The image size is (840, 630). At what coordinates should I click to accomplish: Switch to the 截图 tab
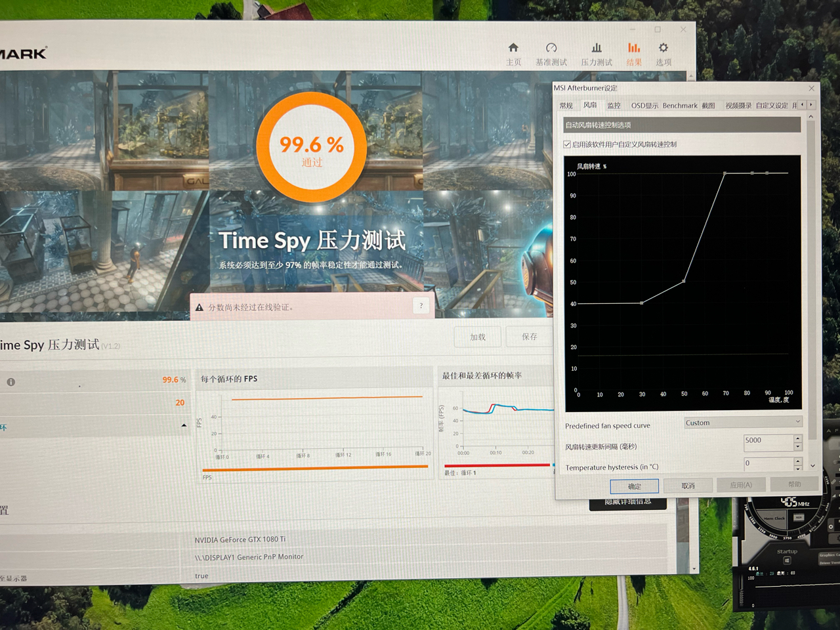708,106
